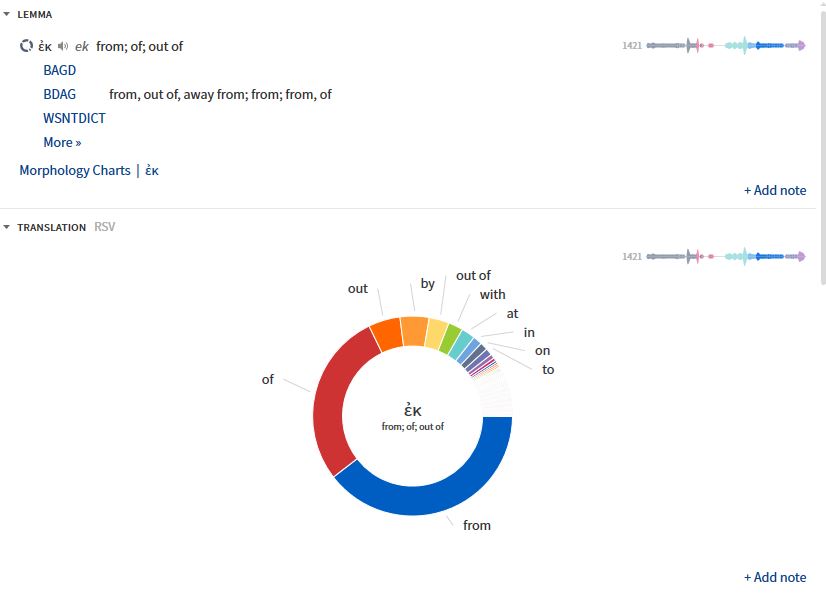Open the Translation section occurrence sparkline
The image size is (826, 593).
726,257
